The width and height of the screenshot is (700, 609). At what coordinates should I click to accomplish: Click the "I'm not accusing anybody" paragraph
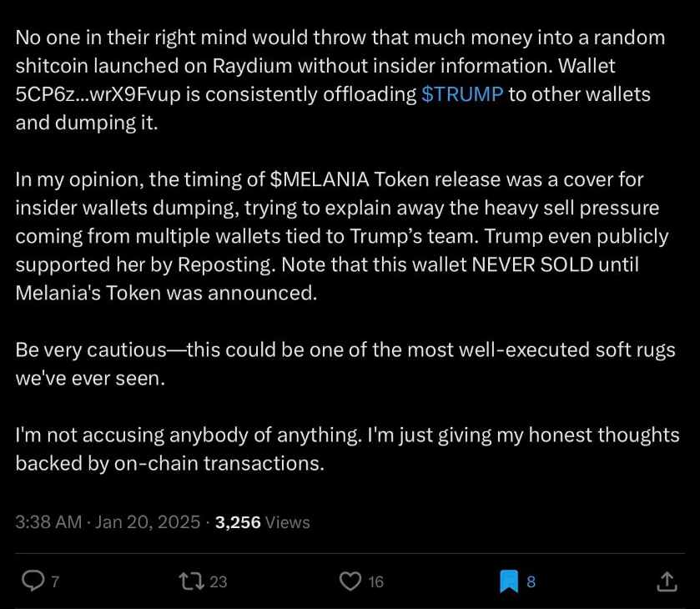pos(346,449)
